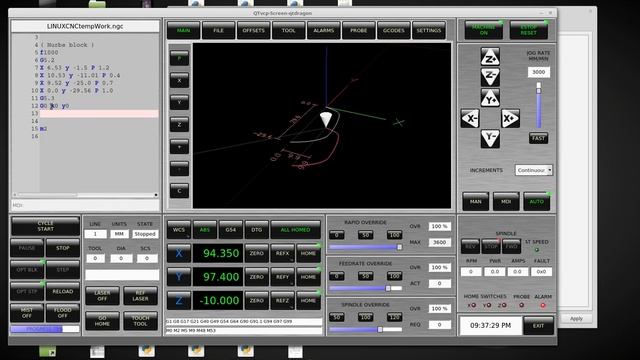
Task: Zero the X axis
Action: 256,253
